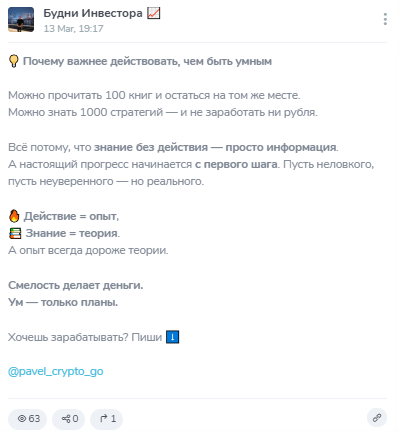The image size is (400, 435).
Task: Open the @pavel_crypto_go mention link
Action: [x=56, y=371]
